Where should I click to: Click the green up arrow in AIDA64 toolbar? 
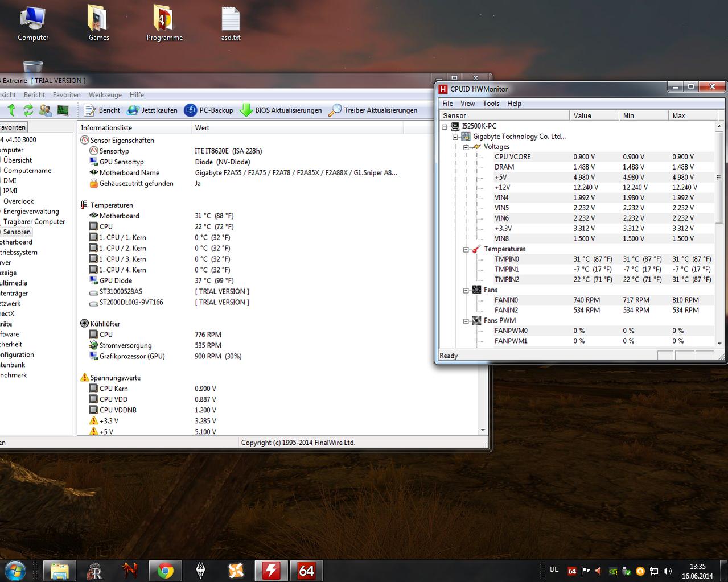click(11, 110)
